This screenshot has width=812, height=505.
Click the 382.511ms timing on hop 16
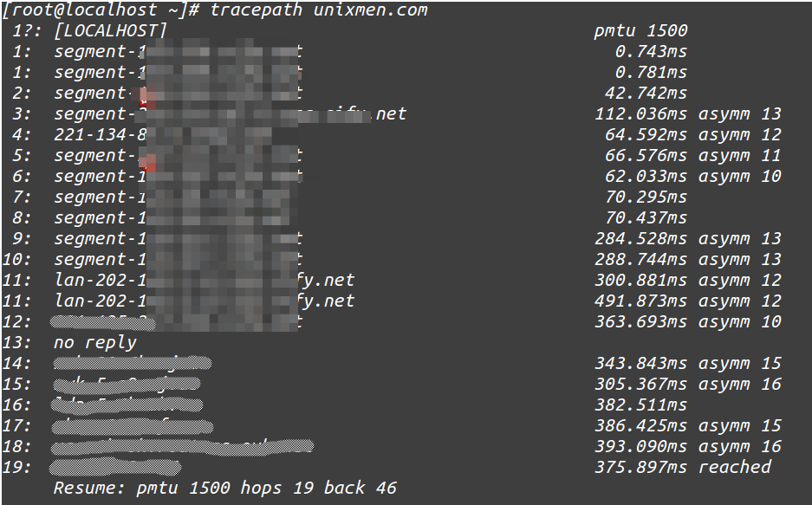tap(640, 405)
